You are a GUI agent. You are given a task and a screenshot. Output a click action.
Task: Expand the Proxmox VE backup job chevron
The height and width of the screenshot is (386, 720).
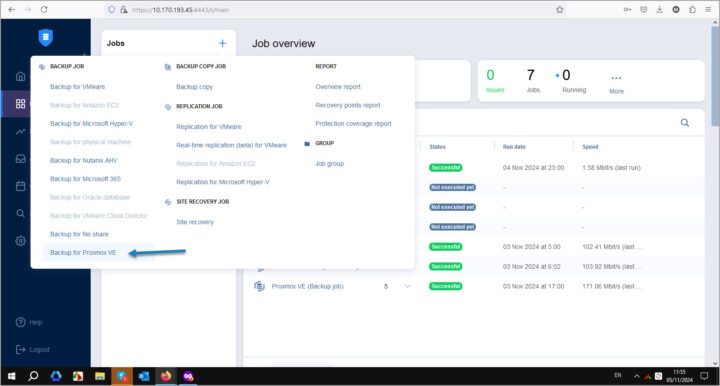407,286
